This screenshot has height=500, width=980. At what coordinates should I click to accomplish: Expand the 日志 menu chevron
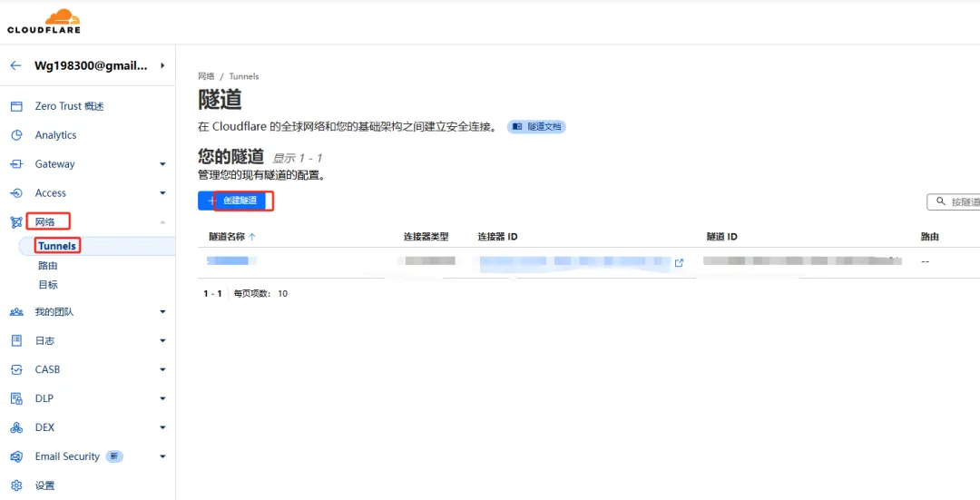click(162, 340)
